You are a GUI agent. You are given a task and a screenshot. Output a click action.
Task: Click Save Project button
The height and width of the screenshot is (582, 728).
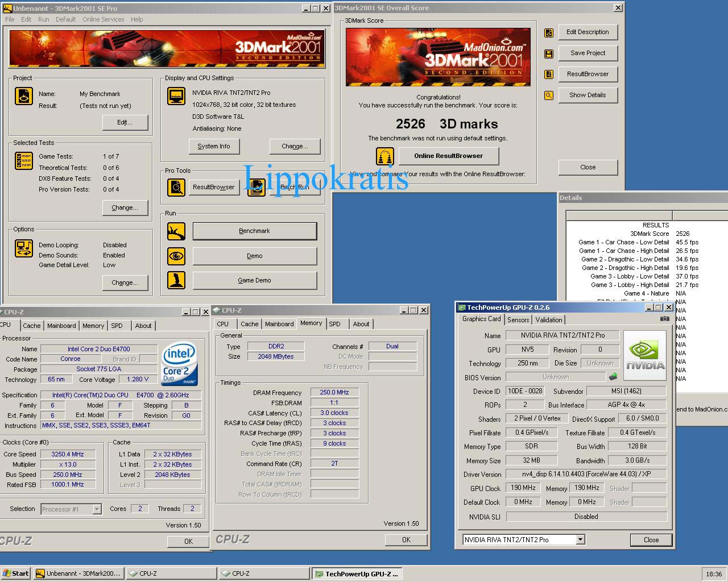(588, 53)
